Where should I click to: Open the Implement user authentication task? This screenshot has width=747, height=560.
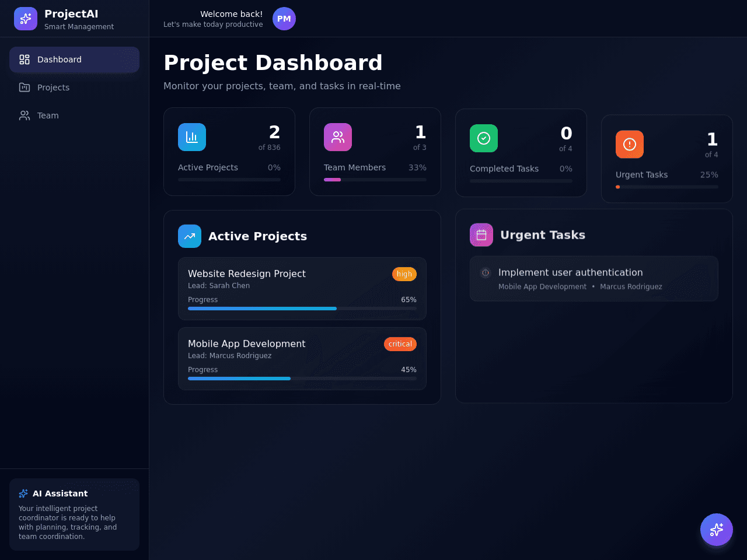(594, 279)
